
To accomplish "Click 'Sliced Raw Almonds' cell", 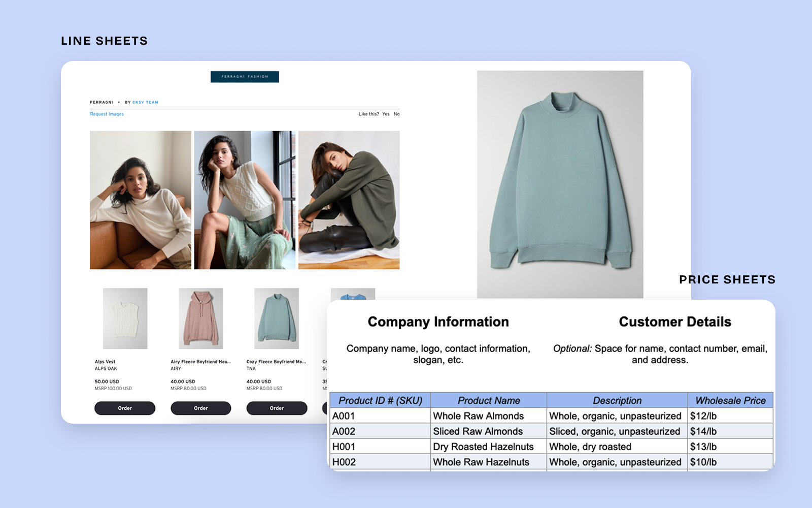I will coord(489,431).
